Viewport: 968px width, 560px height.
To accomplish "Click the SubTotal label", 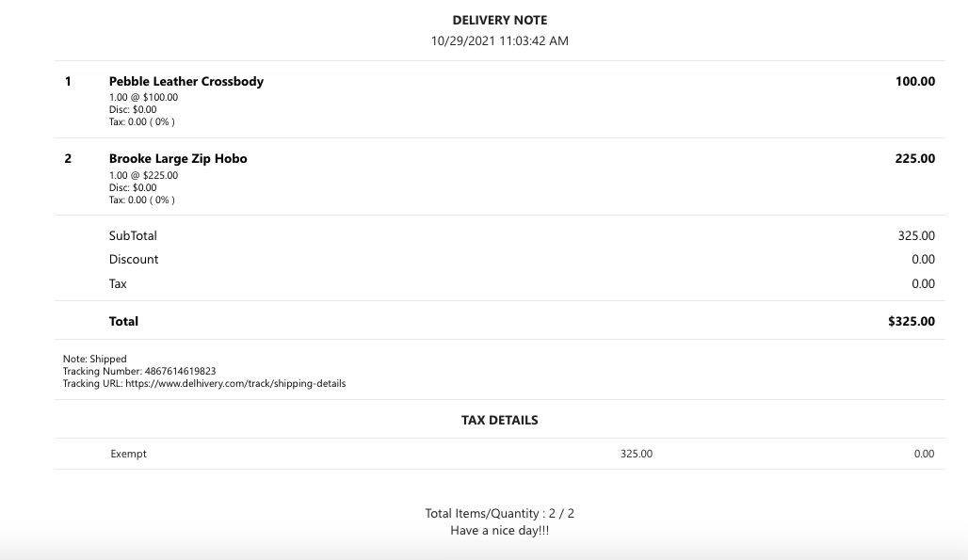I will click(x=133, y=235).
